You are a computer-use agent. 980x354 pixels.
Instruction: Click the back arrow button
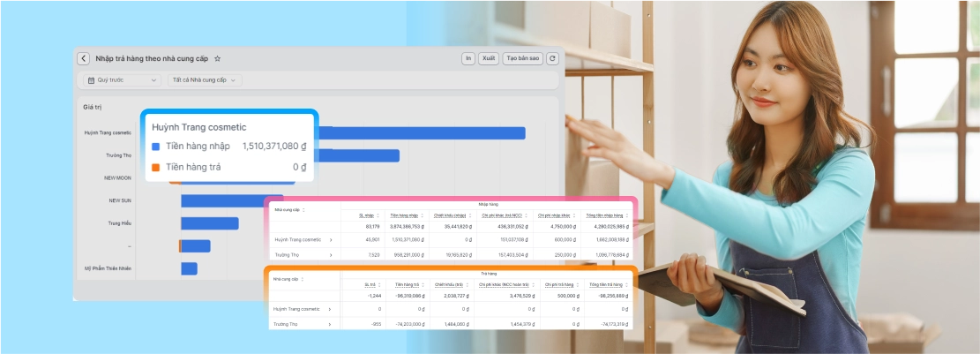tap(84, 59)
